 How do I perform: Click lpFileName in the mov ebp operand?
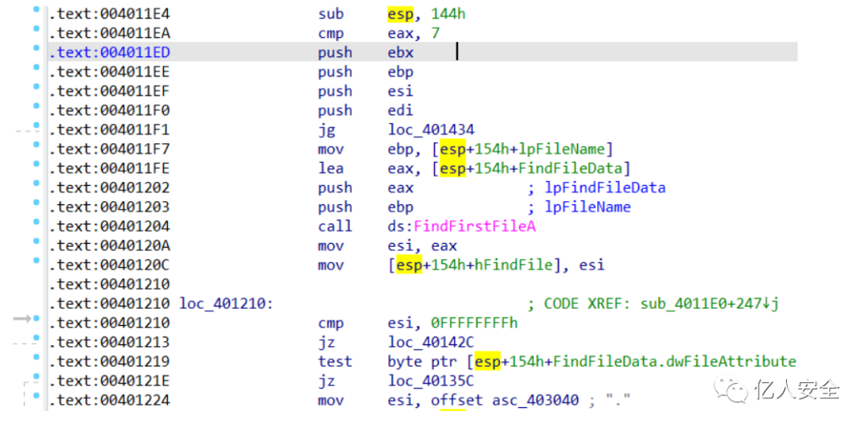click(563, 149)
